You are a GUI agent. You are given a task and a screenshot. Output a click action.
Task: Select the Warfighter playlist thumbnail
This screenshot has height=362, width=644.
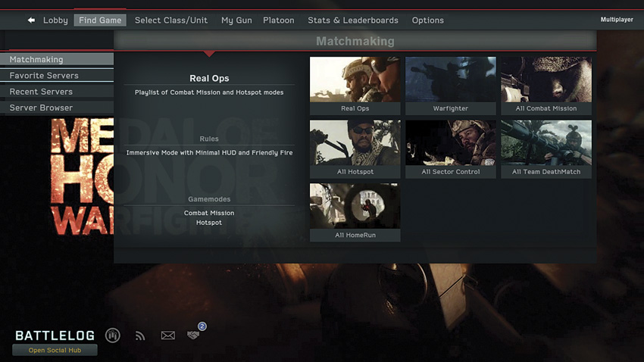[451, 86]
